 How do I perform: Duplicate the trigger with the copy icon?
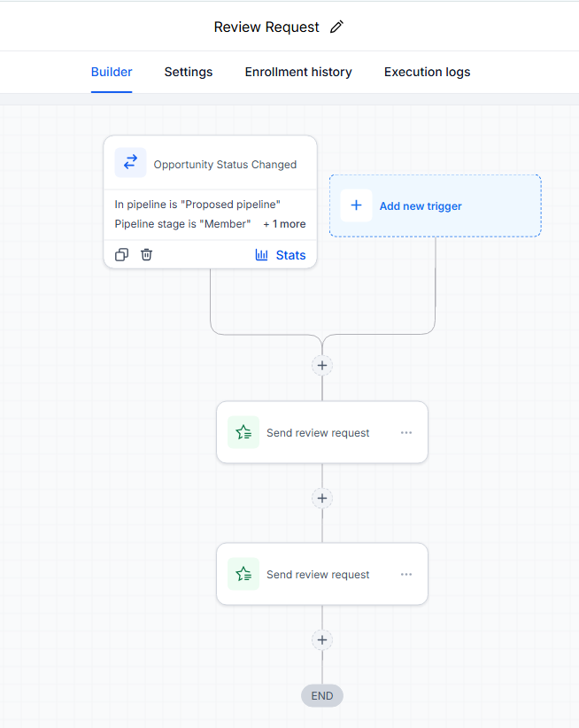[121, 254]
